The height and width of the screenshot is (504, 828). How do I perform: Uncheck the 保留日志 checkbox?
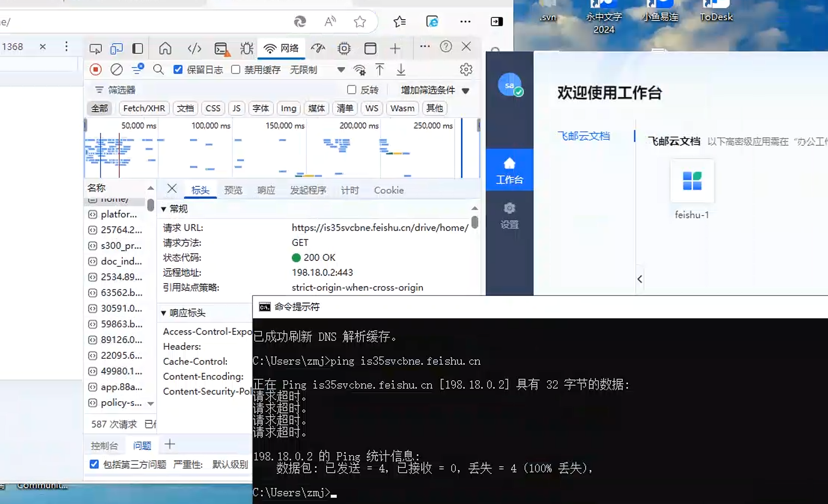click(178, 69)
